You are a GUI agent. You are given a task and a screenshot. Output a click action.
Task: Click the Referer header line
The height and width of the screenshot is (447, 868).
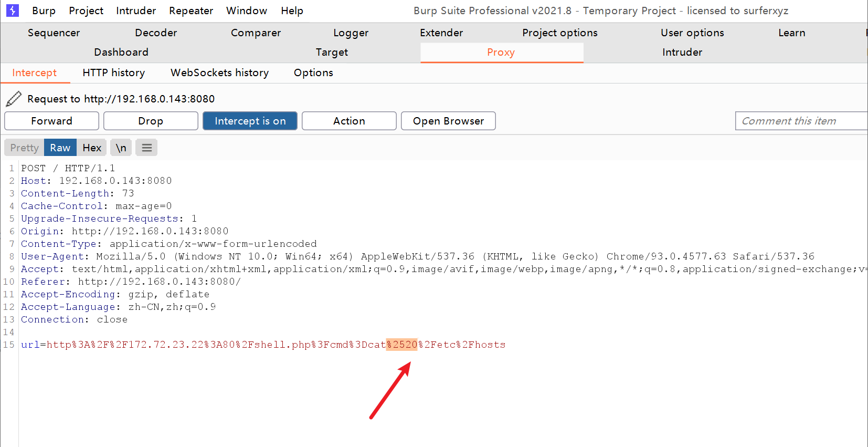131,282
